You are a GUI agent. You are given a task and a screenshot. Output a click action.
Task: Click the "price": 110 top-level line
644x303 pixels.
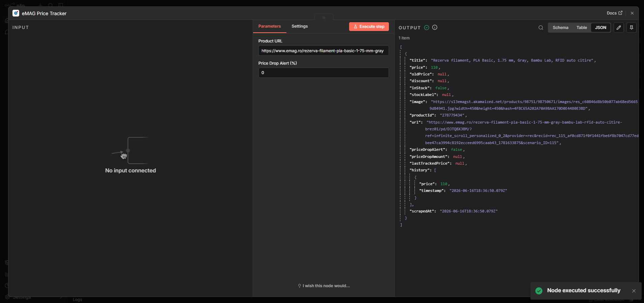click(425, 67)
